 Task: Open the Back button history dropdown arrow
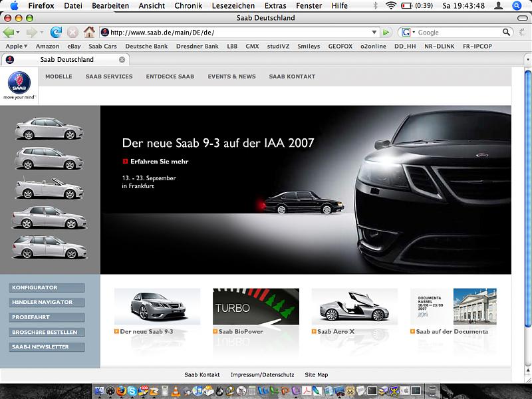pos(18,33)
